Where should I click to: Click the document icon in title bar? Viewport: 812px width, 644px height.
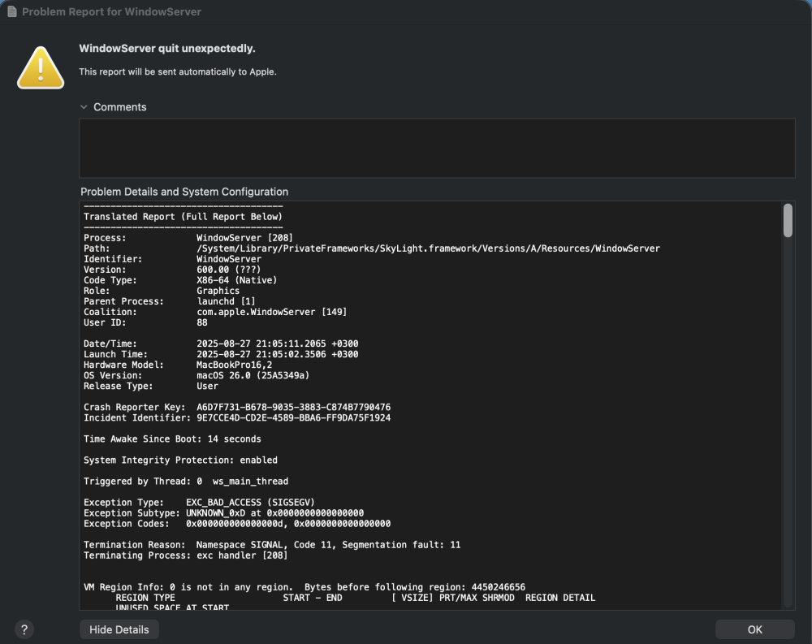tap(12, 11)
